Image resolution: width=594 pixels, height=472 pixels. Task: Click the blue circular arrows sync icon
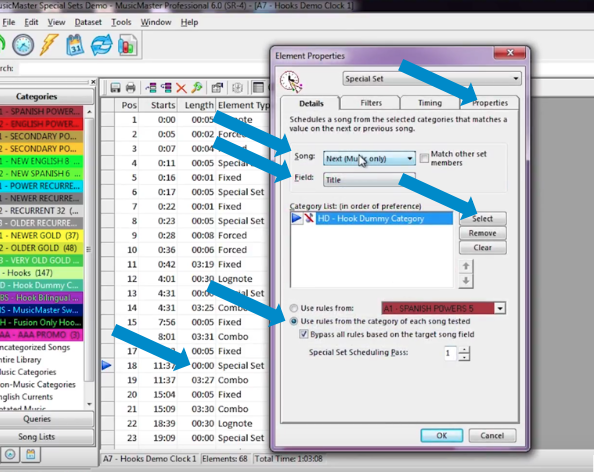pos(102,45)
